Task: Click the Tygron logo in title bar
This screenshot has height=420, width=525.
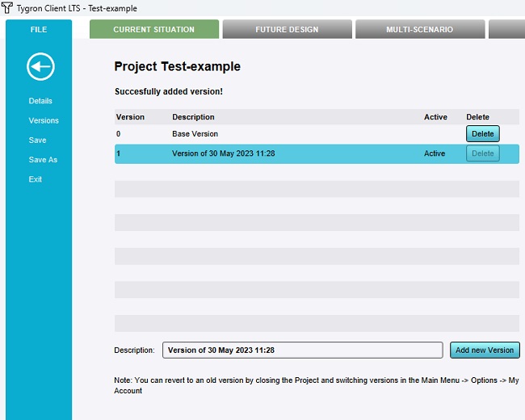Action: (7, 8)
